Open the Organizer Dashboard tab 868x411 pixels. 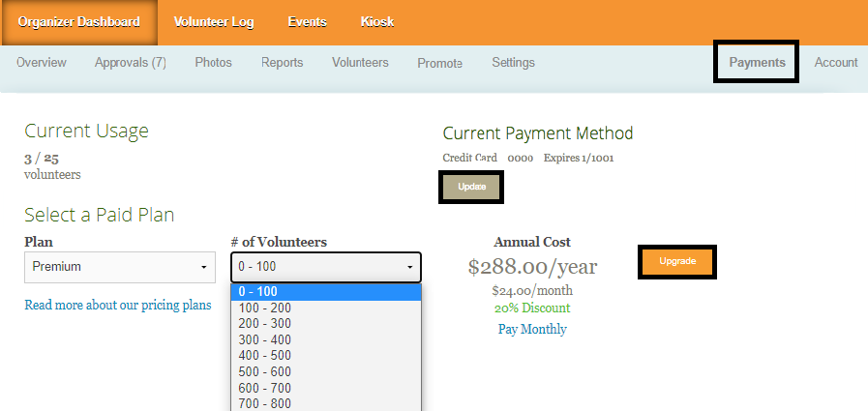click(78, 22)
